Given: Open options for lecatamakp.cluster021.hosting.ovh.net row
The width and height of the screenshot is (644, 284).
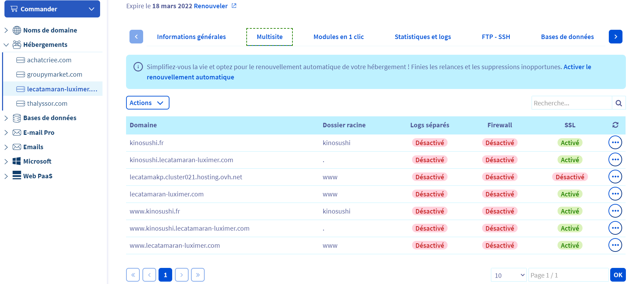Looking at the screenshot, I should click(x=615, y=177).
